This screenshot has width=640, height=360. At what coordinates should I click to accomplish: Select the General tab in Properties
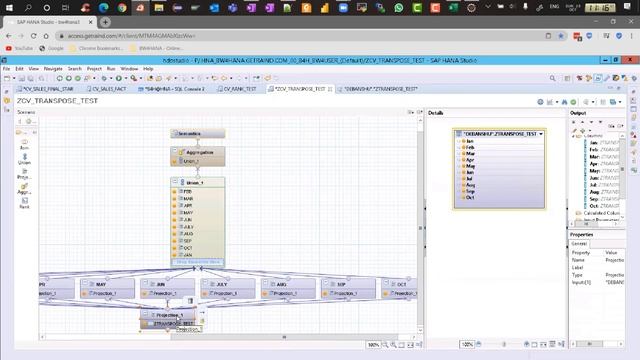[x=579, y=244]
